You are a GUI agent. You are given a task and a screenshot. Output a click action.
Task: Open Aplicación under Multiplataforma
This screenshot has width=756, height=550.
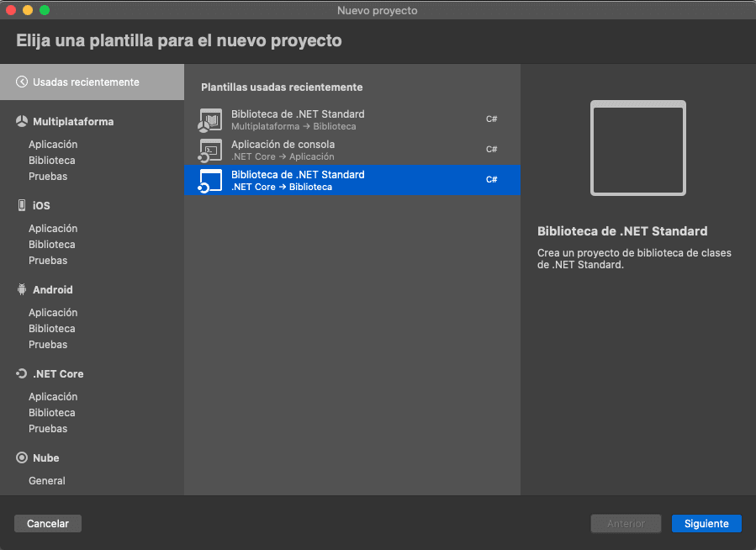pyautogui.click(x=53, y=145)
